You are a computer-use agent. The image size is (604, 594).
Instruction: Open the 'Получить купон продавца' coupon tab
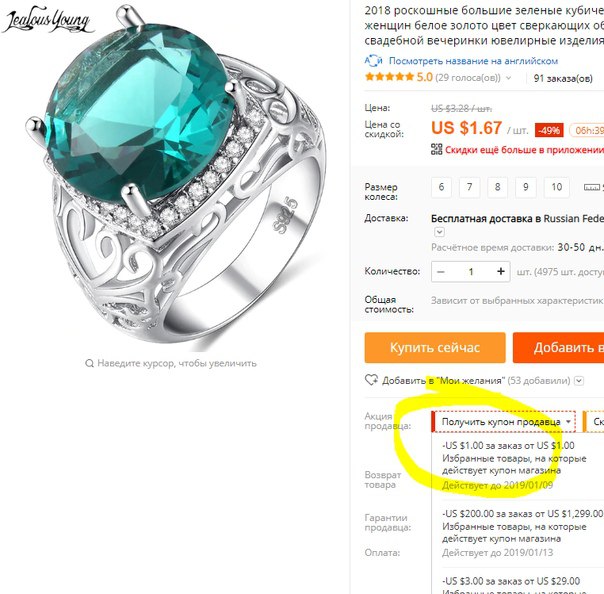(503, 421)
